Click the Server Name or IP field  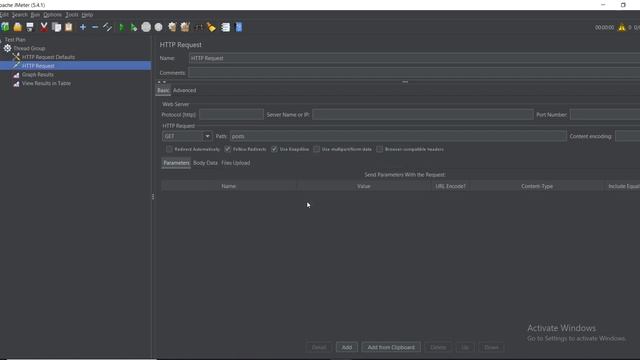422,115
